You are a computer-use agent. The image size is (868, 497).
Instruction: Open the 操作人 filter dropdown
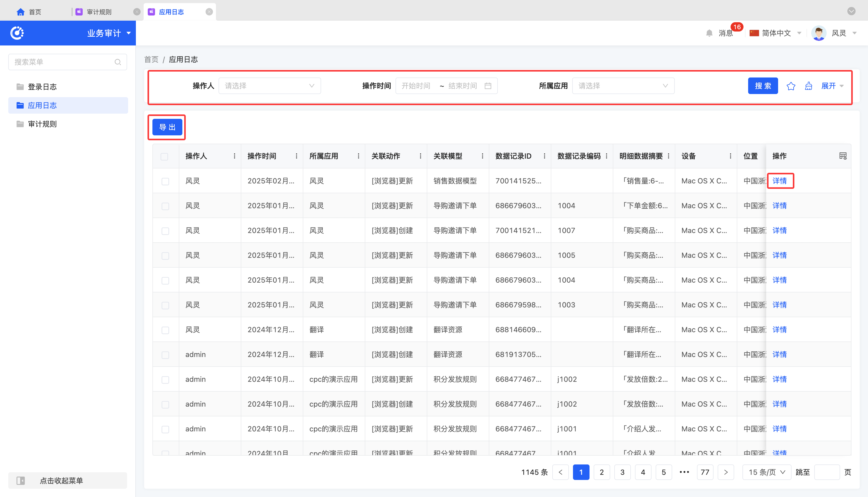(269, 86)
